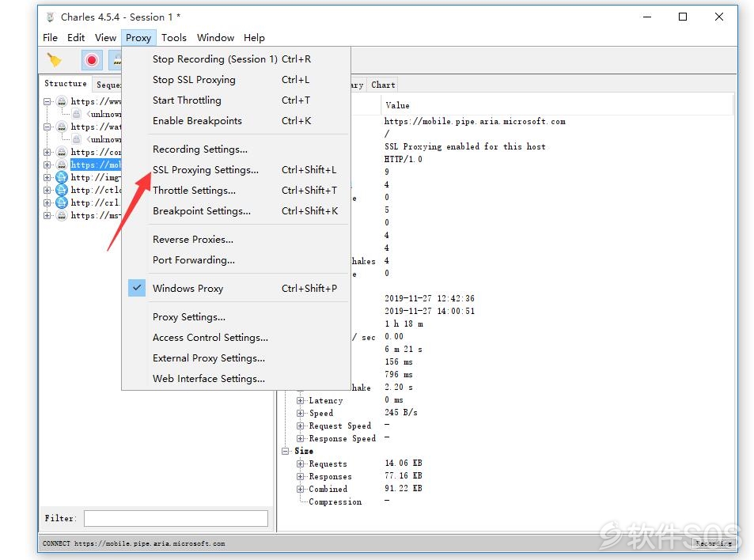This screenshot has height=560, width=754.
Task: Click the globe icon beside http://ctl
Action: pos(62,190)
